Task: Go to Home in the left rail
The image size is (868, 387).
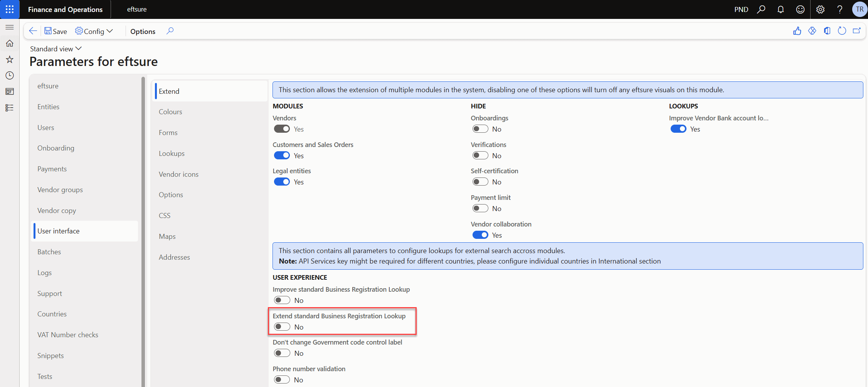Action: 10,43
